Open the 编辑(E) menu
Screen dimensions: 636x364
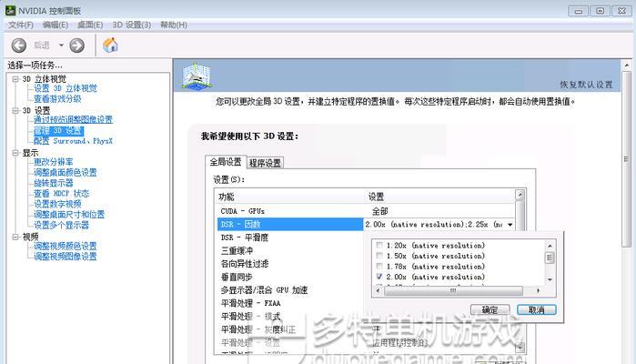coord(56,25)
